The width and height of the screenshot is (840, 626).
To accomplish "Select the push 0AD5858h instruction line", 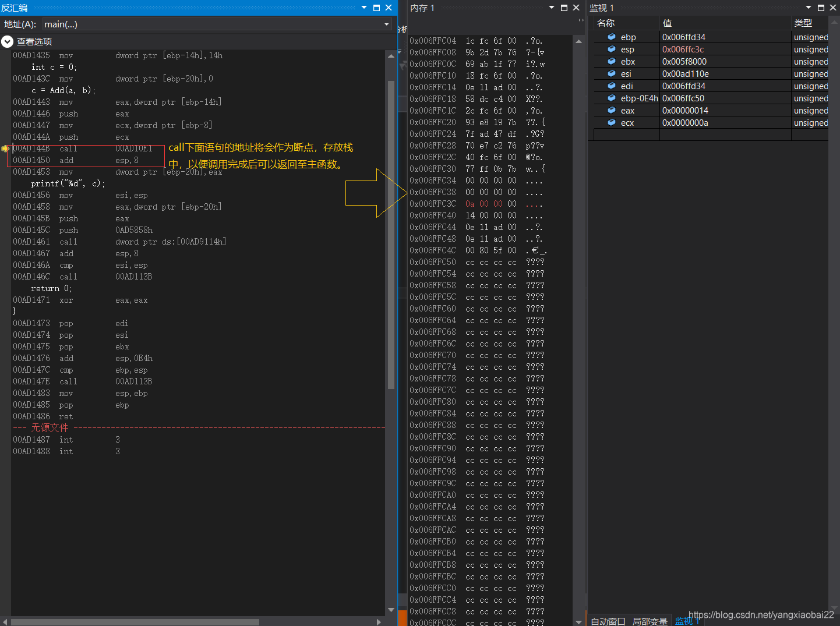I will pyautogui.click(x=83, y=230).
